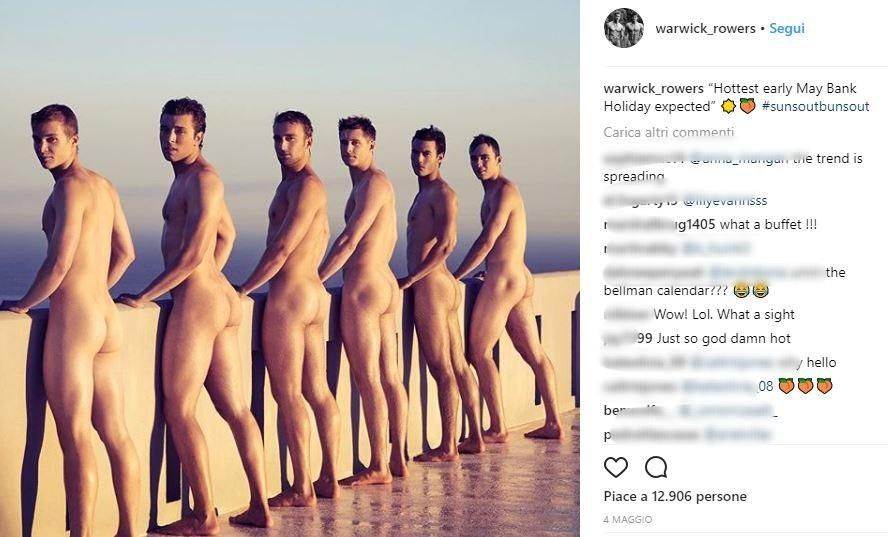
Task: Click the Segui follow link
Action: (787, 28)
